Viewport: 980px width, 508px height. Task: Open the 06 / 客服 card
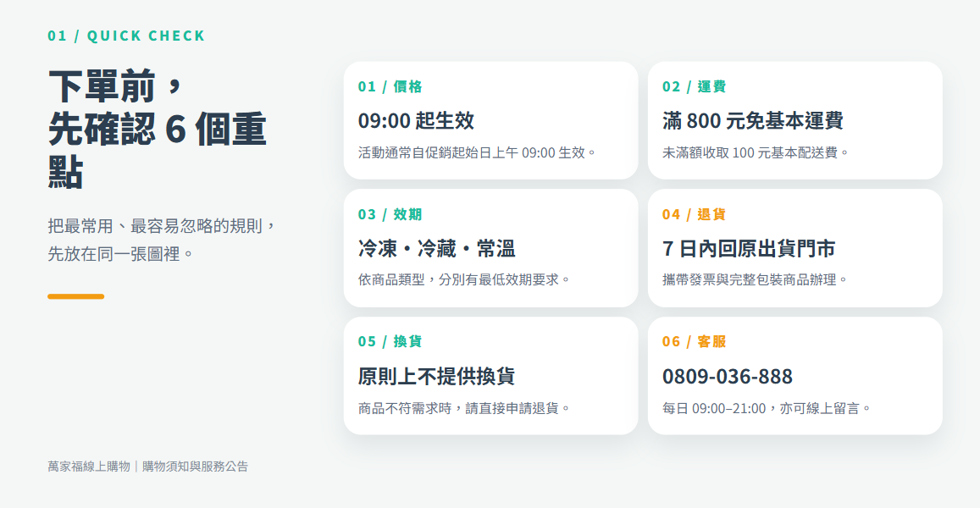tap(795, 376)
